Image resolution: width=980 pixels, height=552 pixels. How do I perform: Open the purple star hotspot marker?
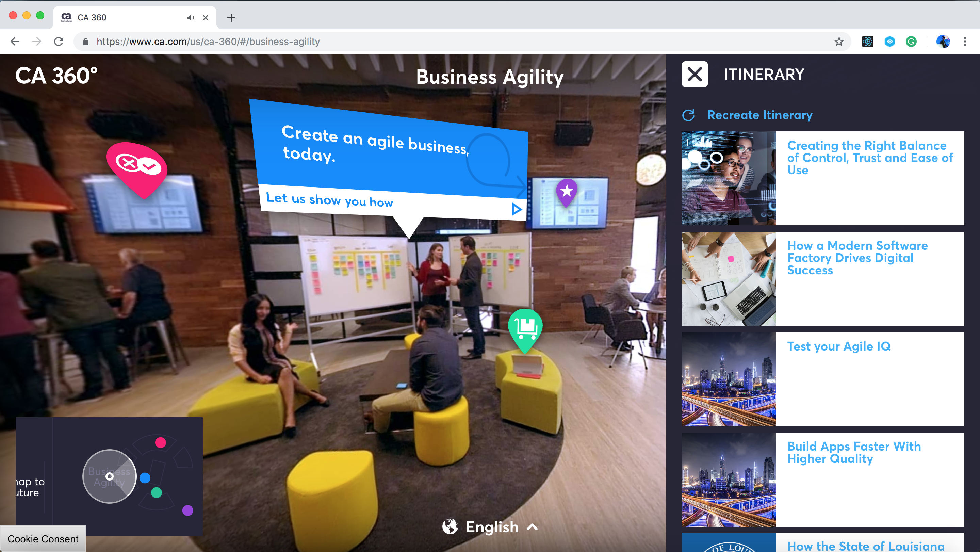tap(567, 193)
